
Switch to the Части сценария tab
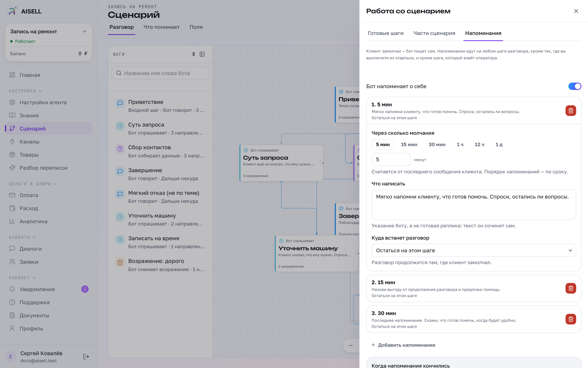pyautogui.click(x=434, y=33)
